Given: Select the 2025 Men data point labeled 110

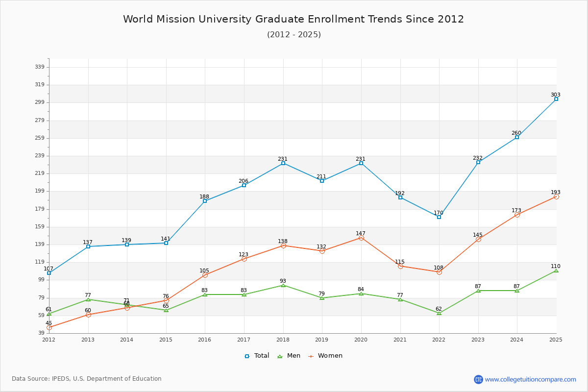Looking at the screenshot, I should pos(556,270).
